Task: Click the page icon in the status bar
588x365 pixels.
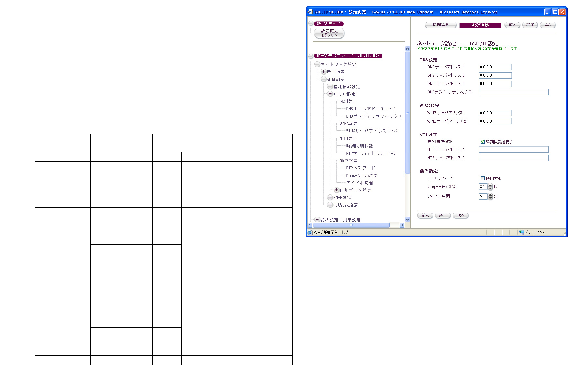Action: pos(310,232)
